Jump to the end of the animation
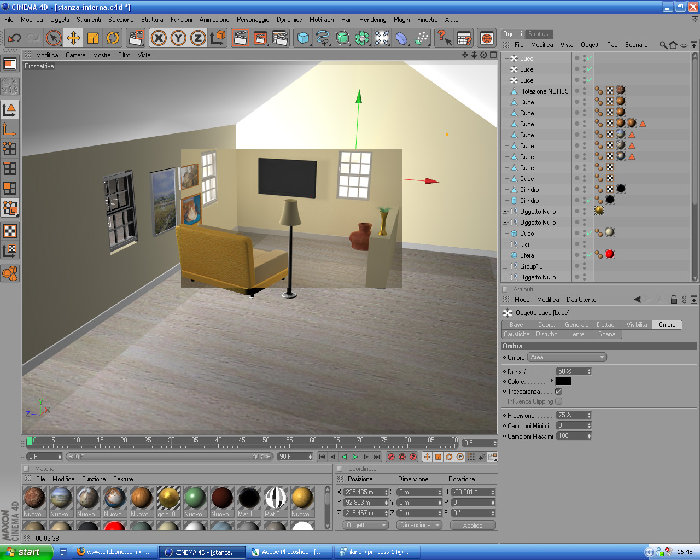700x560 pixels. point(377,456)
